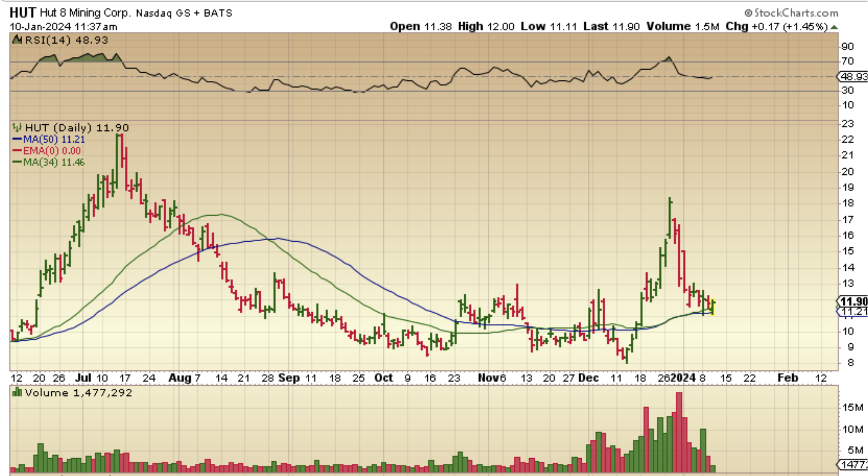Click the Volume histogram icon
Image resolution: width=868 pixels, height=476 pixels.
point(17,393)
